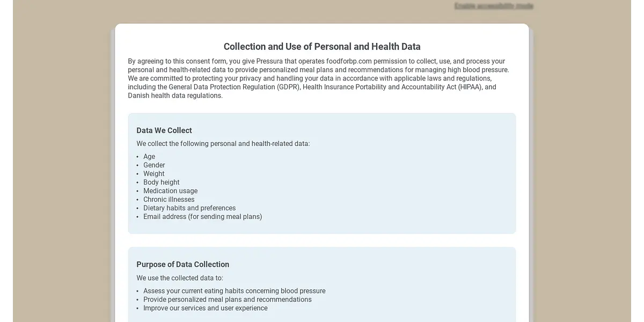This screenshot has width=644, height=322.
Task: Click the Age list item
Action: pos(149,157)
